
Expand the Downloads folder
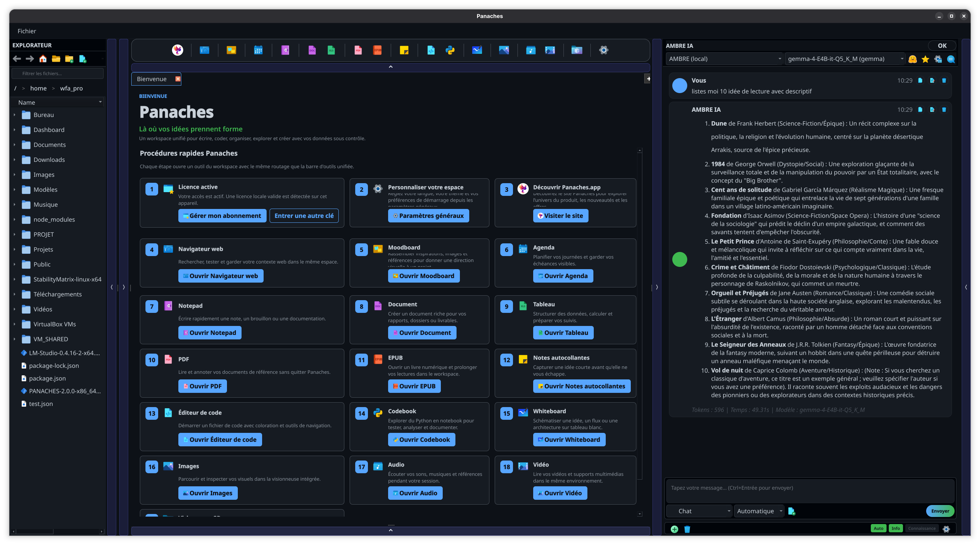pyautogui.click(x=15, y=159)
